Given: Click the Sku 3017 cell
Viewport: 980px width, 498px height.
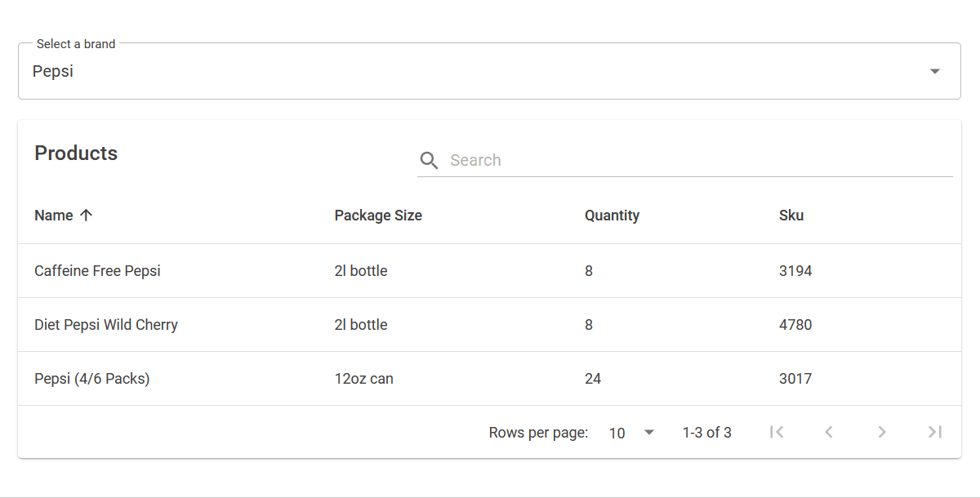Looking at the screenshot, I should [795, 379].
